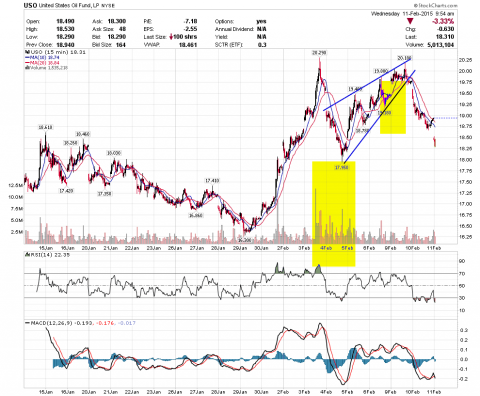Click the date 'Wednesday 11-Feb-2015 9:54 am'
Viewport: 480px width, 396px height.
click(412, 14)
